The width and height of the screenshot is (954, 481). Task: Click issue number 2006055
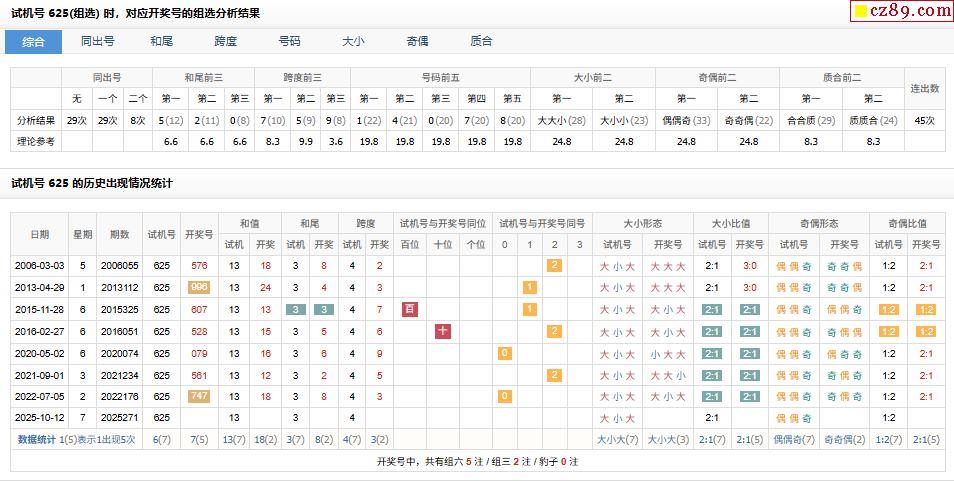(120, 265)
